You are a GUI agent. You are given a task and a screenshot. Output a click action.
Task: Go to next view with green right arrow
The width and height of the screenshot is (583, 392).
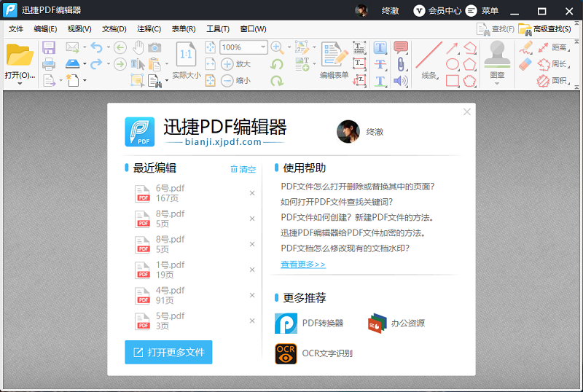coord(120,64)
